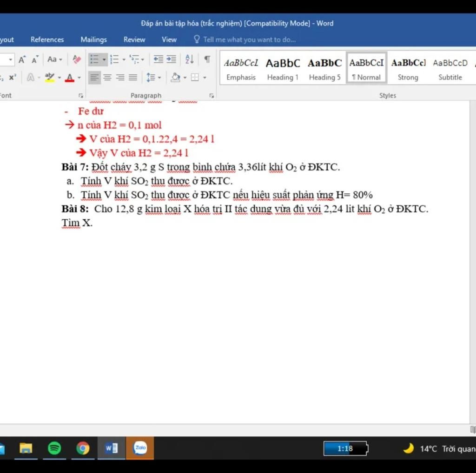Apply text effects outlined A
The width and height of the screenshot is (476, 473).
30,78
